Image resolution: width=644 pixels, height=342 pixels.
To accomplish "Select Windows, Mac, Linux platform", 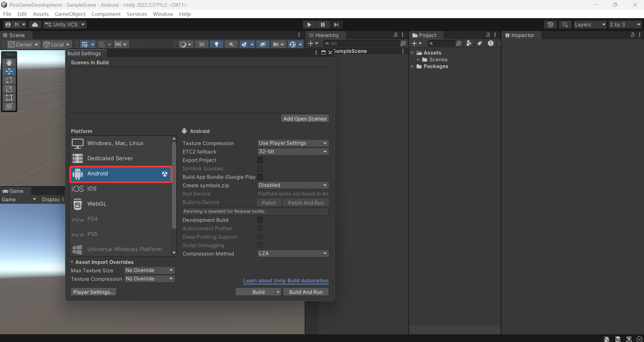I will point(121,143).
